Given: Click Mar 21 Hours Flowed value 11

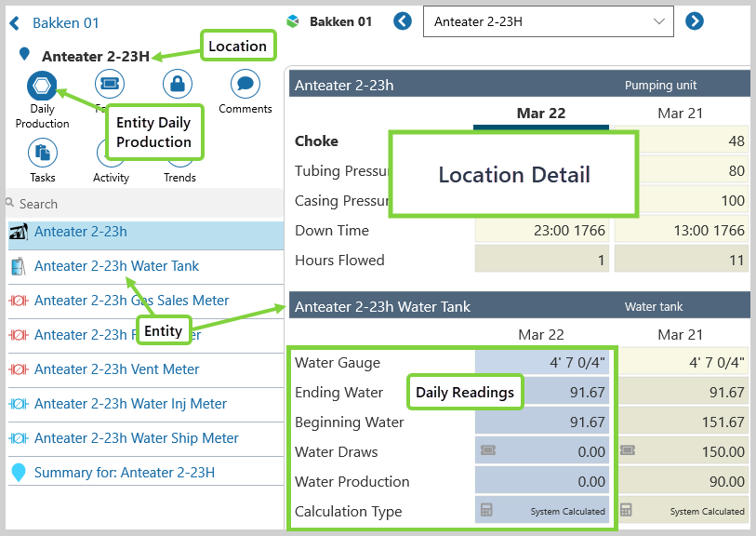Looking at the screenshot, I should pos(682,260).
